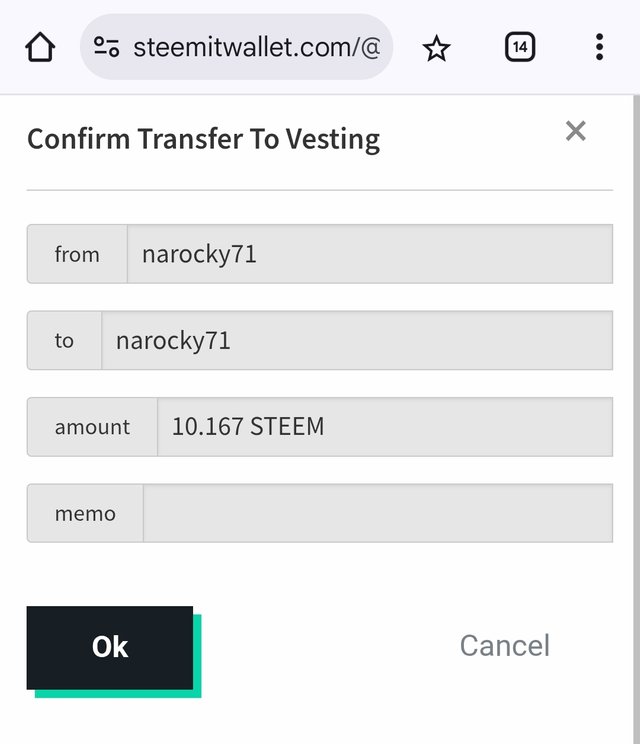Bookmark this page with the star icon

click(x=436, y=48)
